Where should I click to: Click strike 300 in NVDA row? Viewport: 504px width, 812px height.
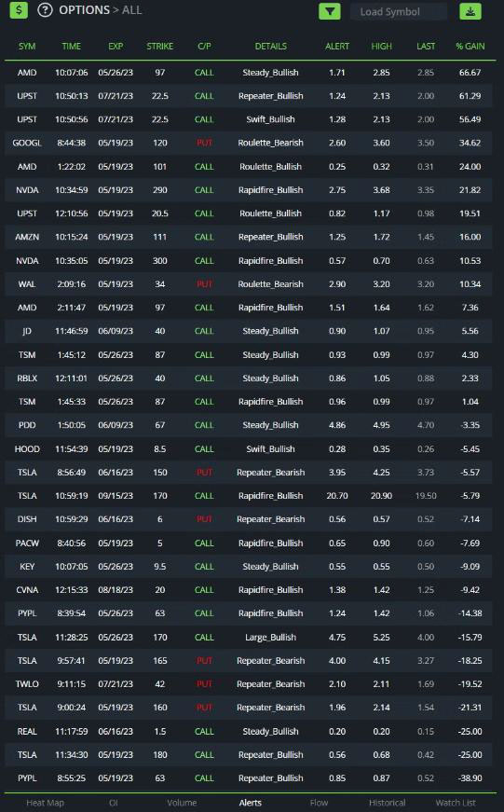coord(160,260)
